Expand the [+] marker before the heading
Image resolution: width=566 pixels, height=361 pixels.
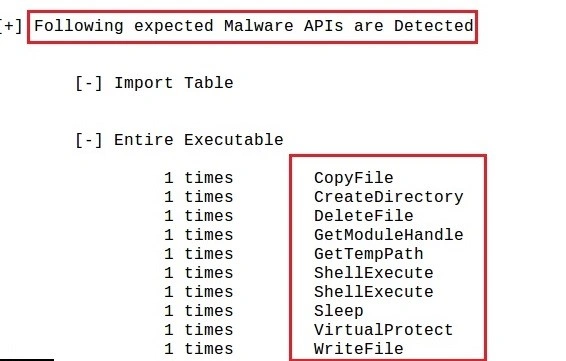11,27
